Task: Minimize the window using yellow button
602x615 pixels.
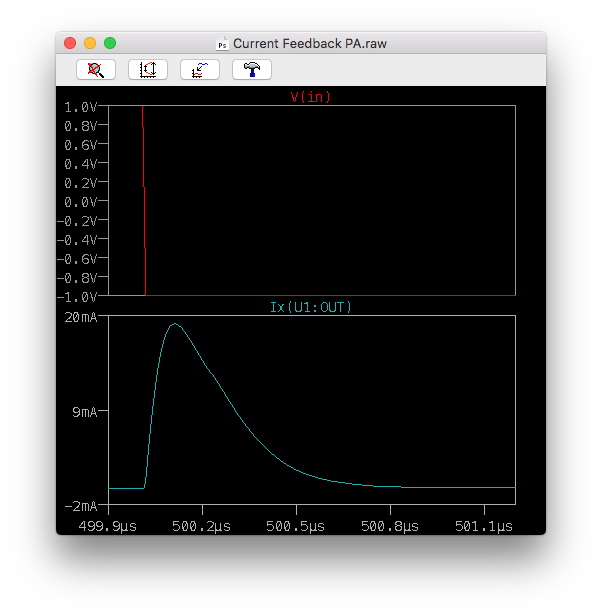Action: [x=90, y=43]
